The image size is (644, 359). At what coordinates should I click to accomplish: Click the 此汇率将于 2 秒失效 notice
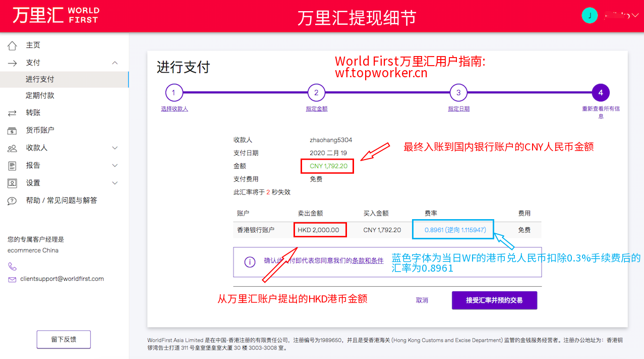coord(262,192)
